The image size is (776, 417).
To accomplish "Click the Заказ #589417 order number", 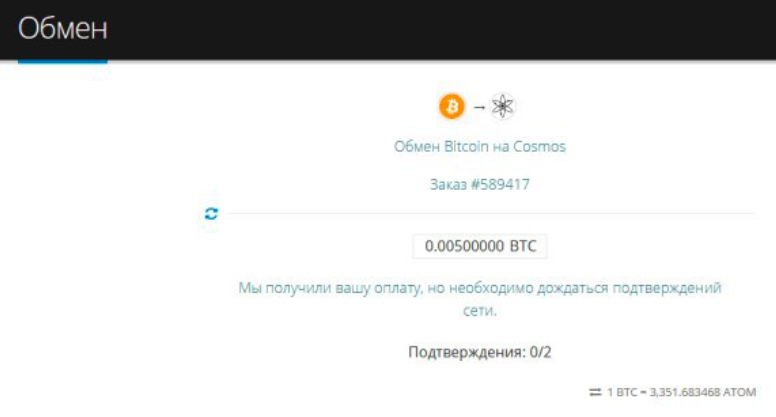I will coord(480,185).
